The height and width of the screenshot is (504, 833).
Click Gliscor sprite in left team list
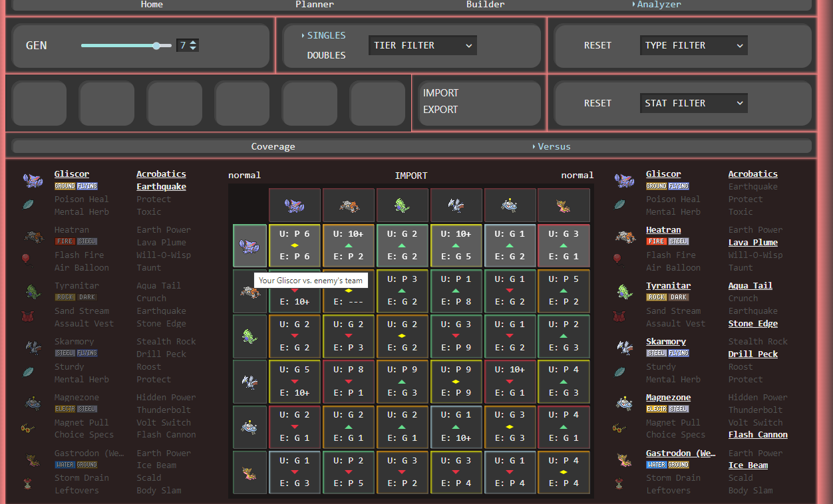33,180
